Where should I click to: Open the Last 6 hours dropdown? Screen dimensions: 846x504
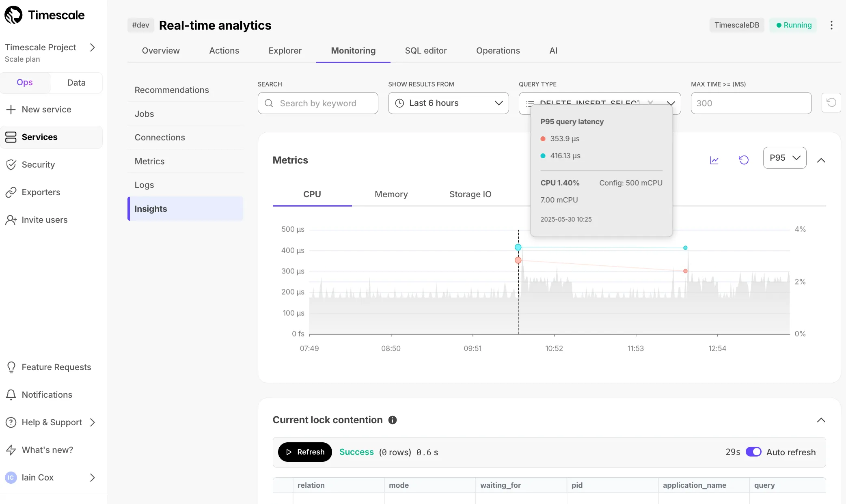coord(448,103)
